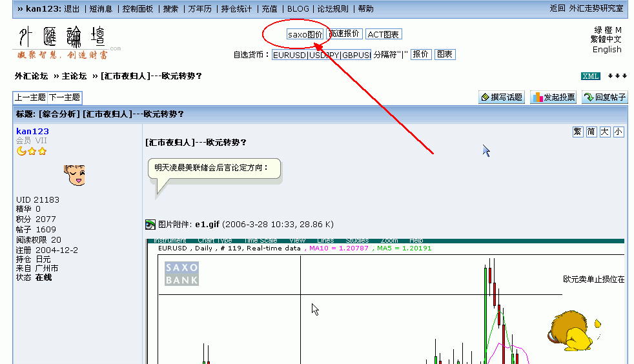This screenshot has width=634, height=364.
Task: Shrink font with 小 button
Action: coord(619,132)
